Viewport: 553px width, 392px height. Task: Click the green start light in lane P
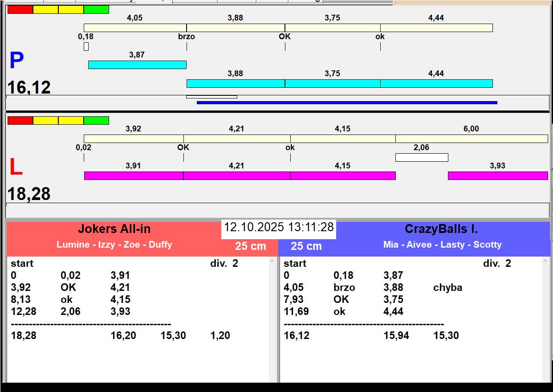tap(96, 9)
